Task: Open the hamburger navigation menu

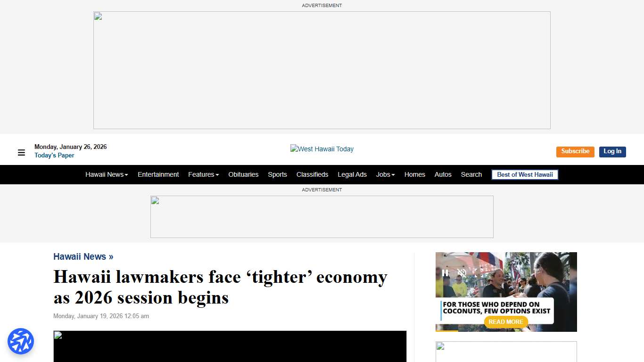Action: (21, 152)
